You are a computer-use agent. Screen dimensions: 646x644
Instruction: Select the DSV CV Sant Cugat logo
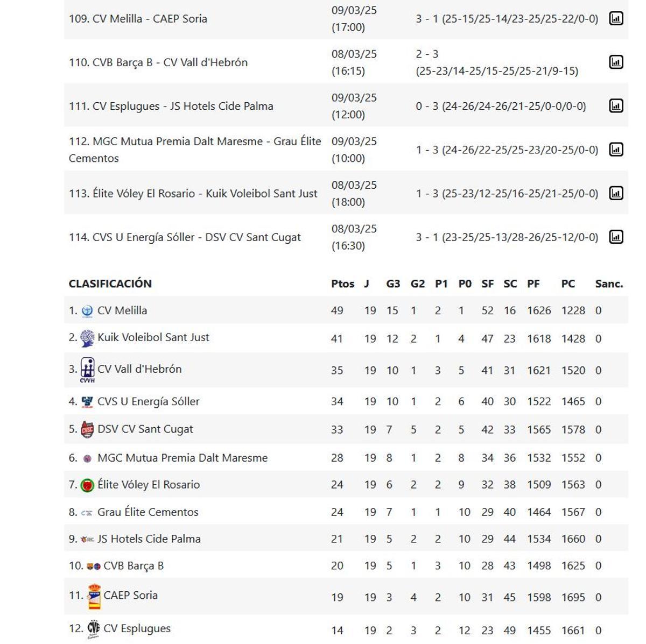coord(88,429)
